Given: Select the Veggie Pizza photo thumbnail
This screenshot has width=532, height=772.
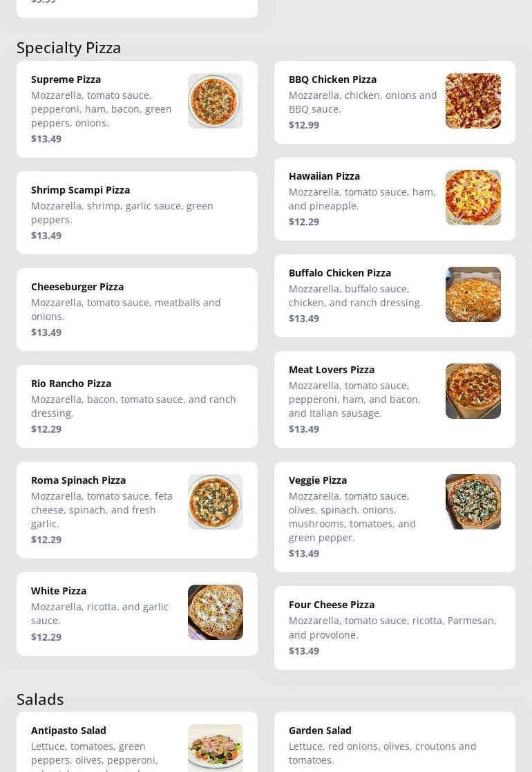Looking at the screenshot, I should (473, 502).
